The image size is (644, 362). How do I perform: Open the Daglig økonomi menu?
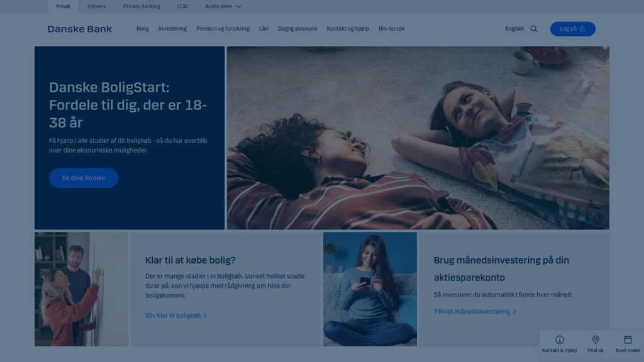297,29
